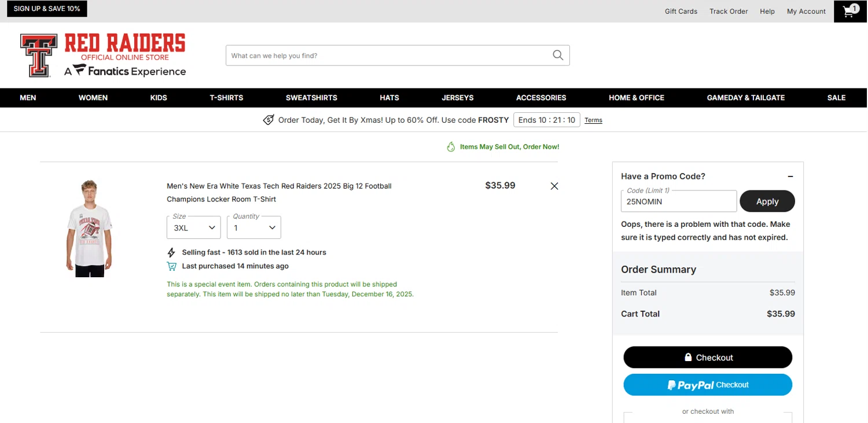The height and width of the screenshot is (423, 868).
Task: Click the promo tag icon in banner
Action: point(269,120)
